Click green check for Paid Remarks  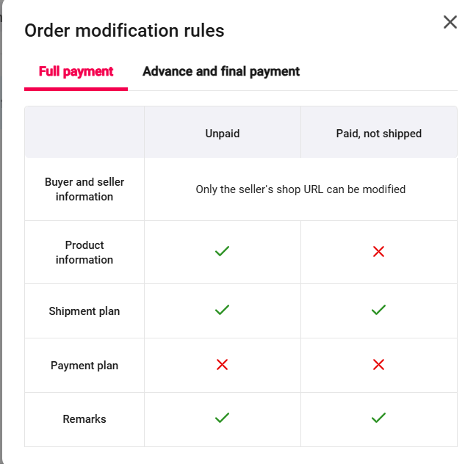click(379, 418)
